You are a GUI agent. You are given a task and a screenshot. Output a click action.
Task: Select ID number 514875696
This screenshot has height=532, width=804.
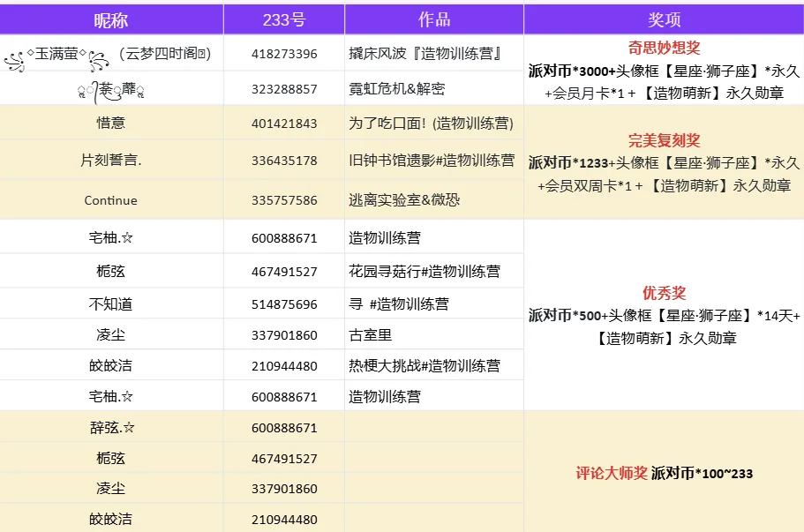[x=284, y=304]
